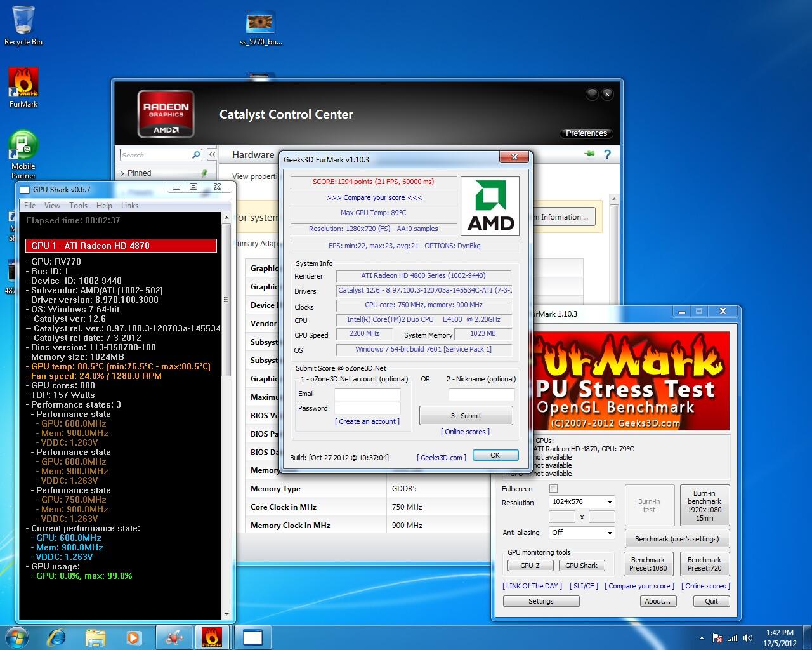Open the Recycle Bin desktop icon
This screenshot has width=812, height=650.
point(23,25)
